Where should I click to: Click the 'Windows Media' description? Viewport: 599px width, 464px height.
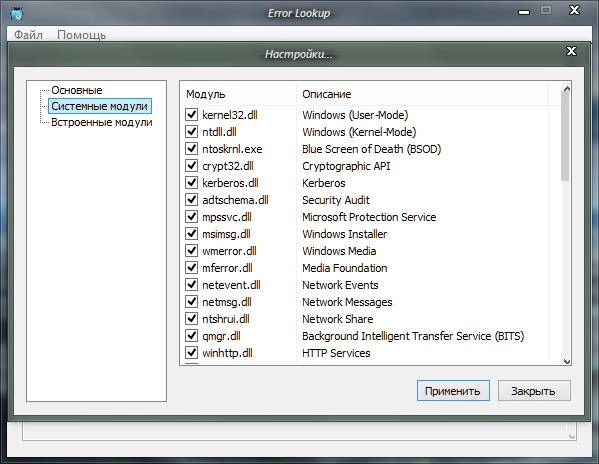(x=339, y=251)
